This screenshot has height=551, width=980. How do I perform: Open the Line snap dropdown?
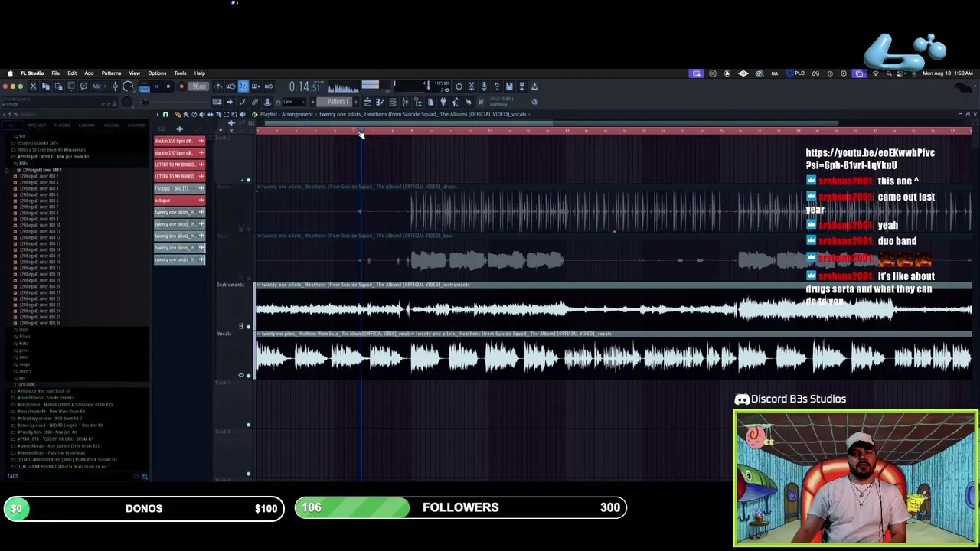click(294, 102)
